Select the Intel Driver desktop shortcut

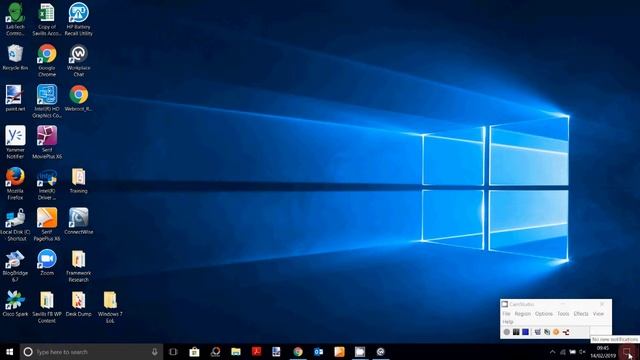coord(47,183)
